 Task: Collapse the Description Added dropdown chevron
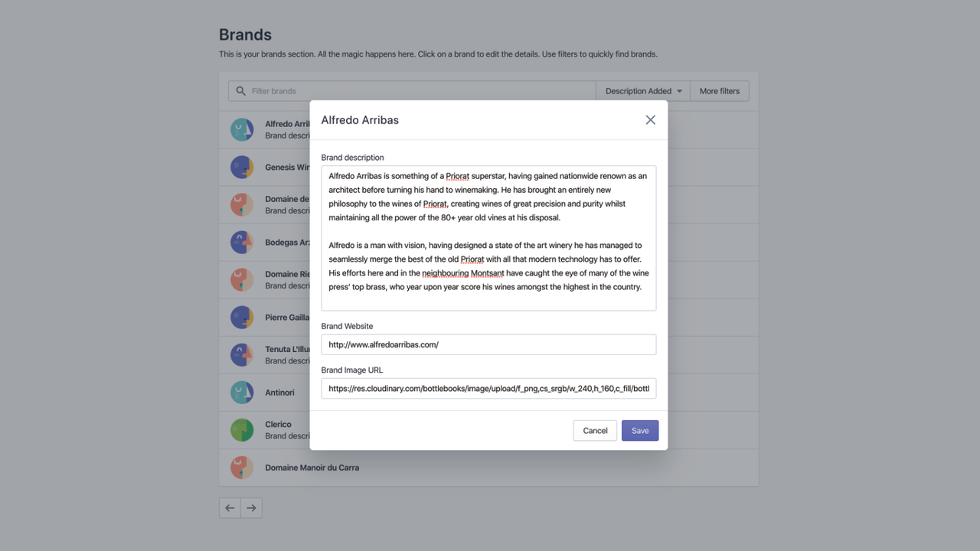click(x=679, y=90)
